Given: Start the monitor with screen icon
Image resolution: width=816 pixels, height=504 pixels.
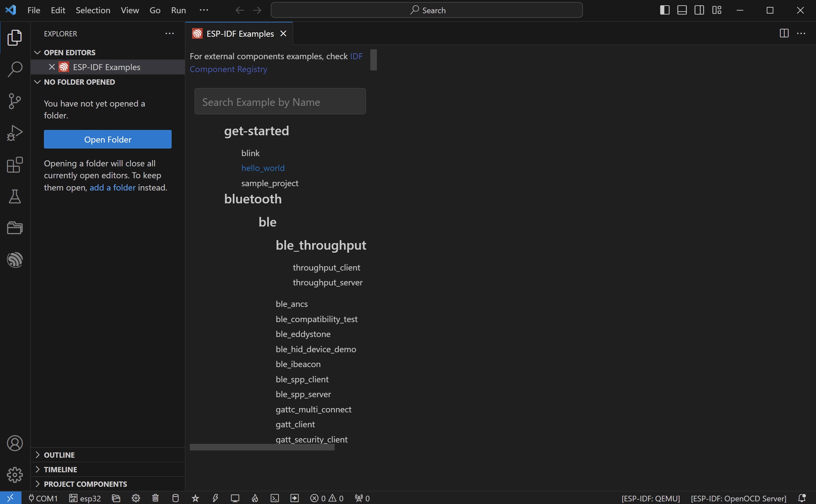Looking at the screenshot, I should pyautogui.click(x=235, y=498).
